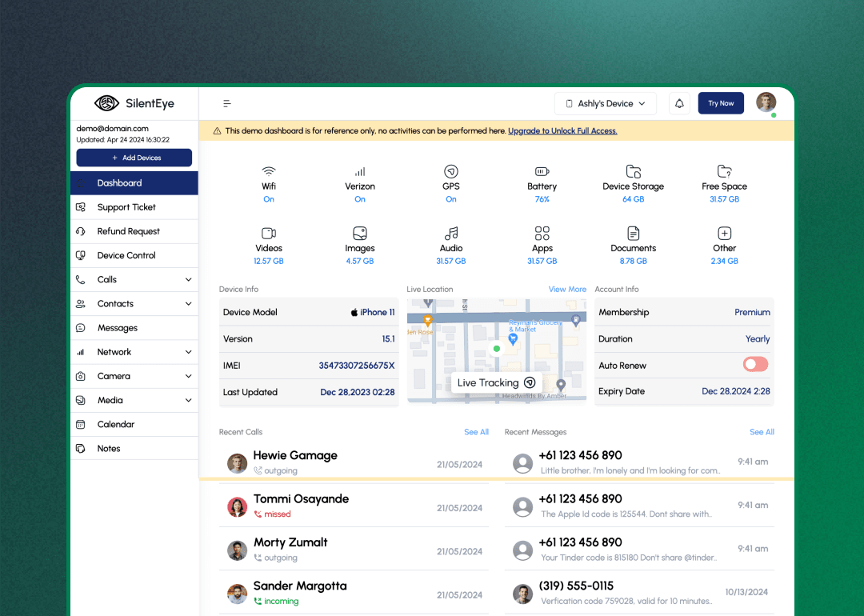Open the Ashly's Device dropdown
The height and width of the screenshot is (616, 864).
pos(606,103)
